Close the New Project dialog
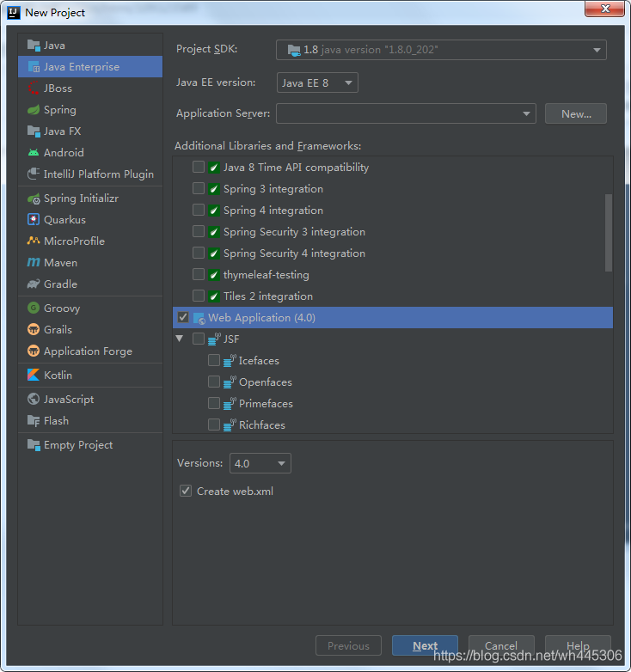This screenshot has width=631, height=672. tap(605, 9)
